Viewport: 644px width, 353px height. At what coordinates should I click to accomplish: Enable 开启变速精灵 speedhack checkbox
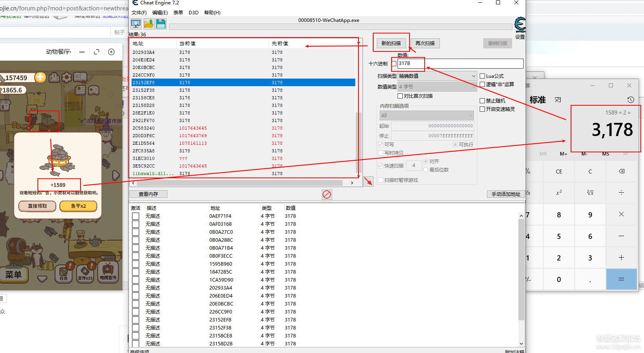pyautogui.click(x=482, y=109)
